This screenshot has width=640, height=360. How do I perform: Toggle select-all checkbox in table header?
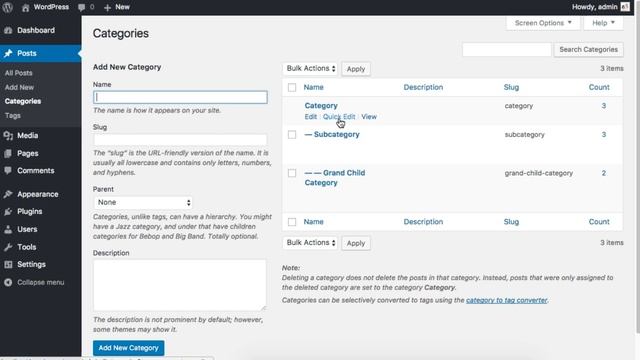coord(292,87)
